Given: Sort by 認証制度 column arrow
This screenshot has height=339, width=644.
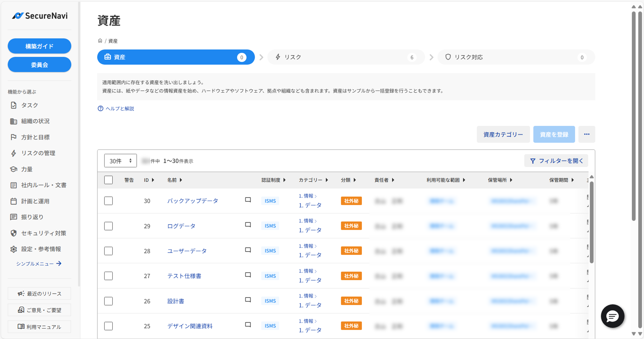Looking at the screenshot, I should [x=285, y=180].
